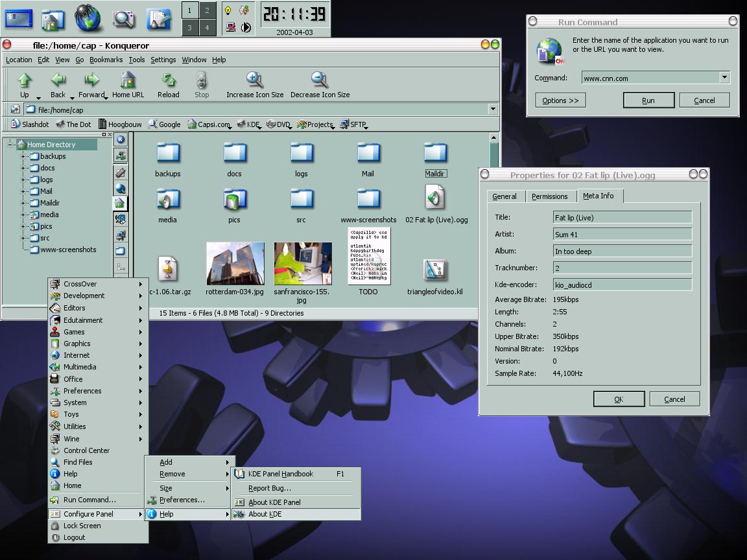Open the Command combo box dropdown arrow
Viewport: 747px width, 560px height.
pyautogui.click(x=724, y=78)
